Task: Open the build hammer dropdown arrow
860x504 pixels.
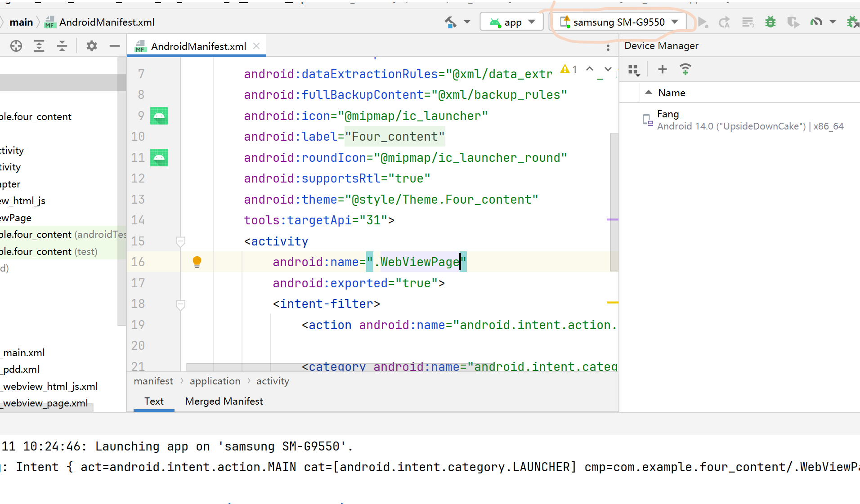Action: click(x=467, y=22)
